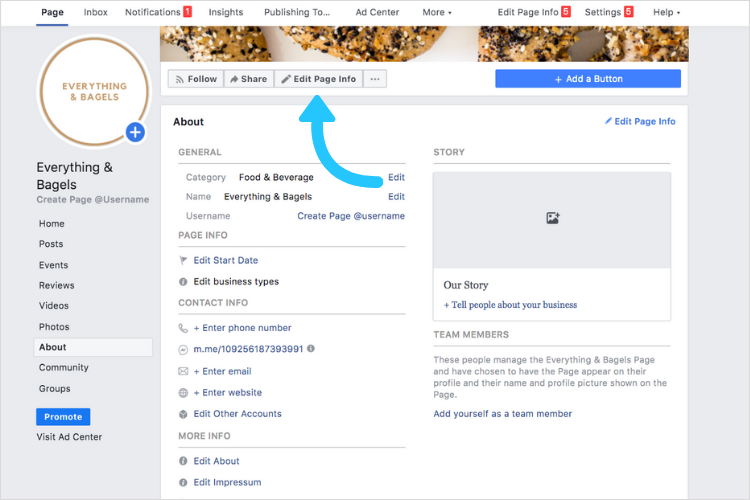Click the cube icon beside Edit Other Accounts
Screen dimensions: 750x500
coord(183,414)
